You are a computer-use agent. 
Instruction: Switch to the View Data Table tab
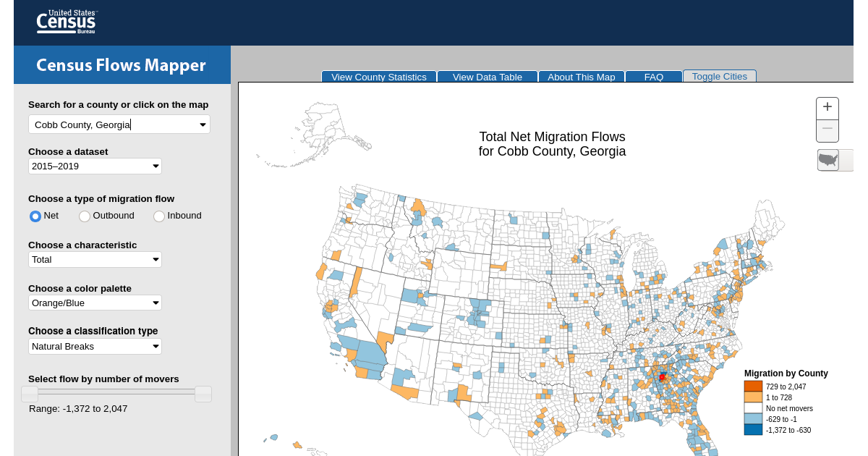[x=487, y=77]
